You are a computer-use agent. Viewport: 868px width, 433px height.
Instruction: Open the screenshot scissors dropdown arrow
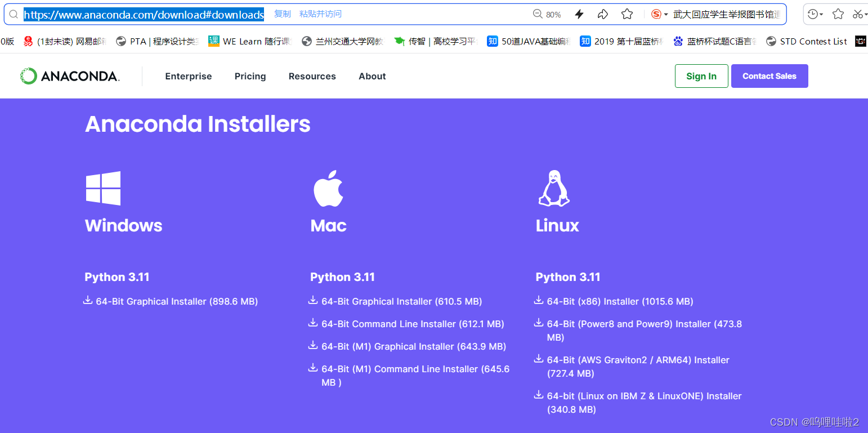[866, 15]
